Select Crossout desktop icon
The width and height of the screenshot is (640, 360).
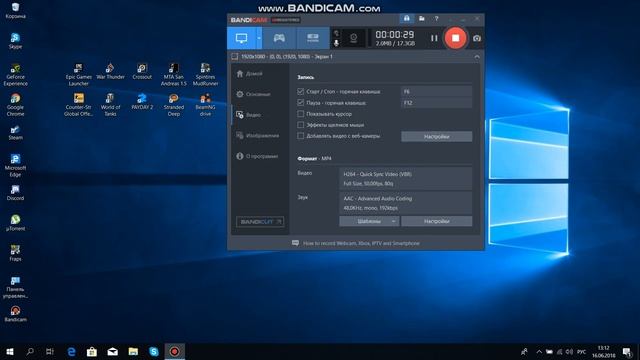tap(142, 71)
